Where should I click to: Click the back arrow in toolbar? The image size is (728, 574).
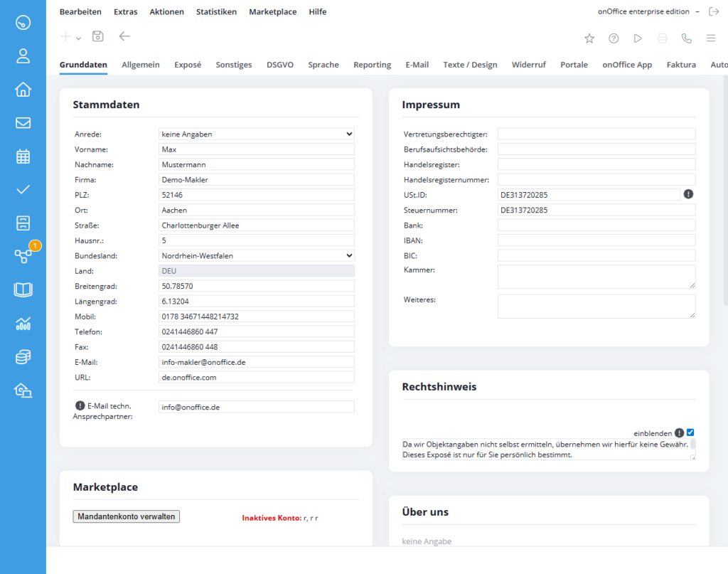(x=124, y=37)
